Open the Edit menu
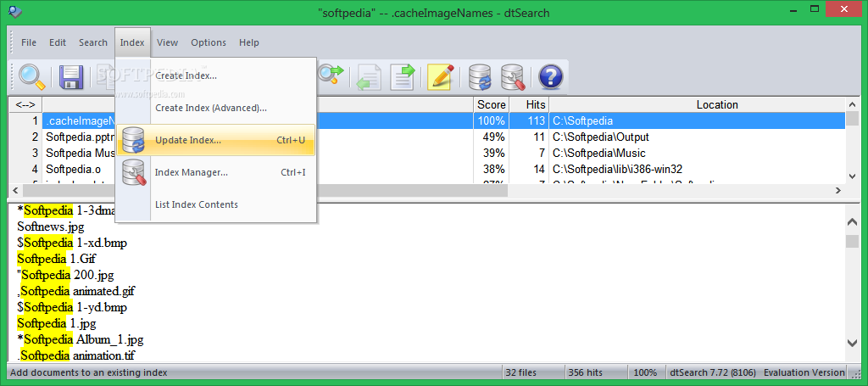 (58, 42)
